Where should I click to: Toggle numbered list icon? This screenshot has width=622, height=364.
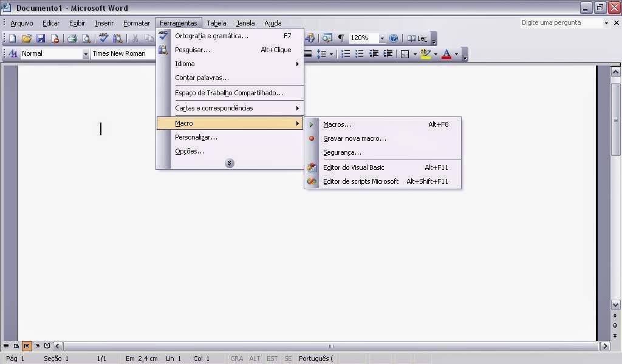pos(346,53)
